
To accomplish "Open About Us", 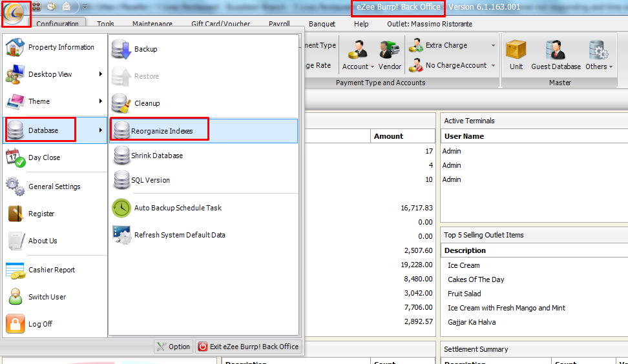I will 55,241.
